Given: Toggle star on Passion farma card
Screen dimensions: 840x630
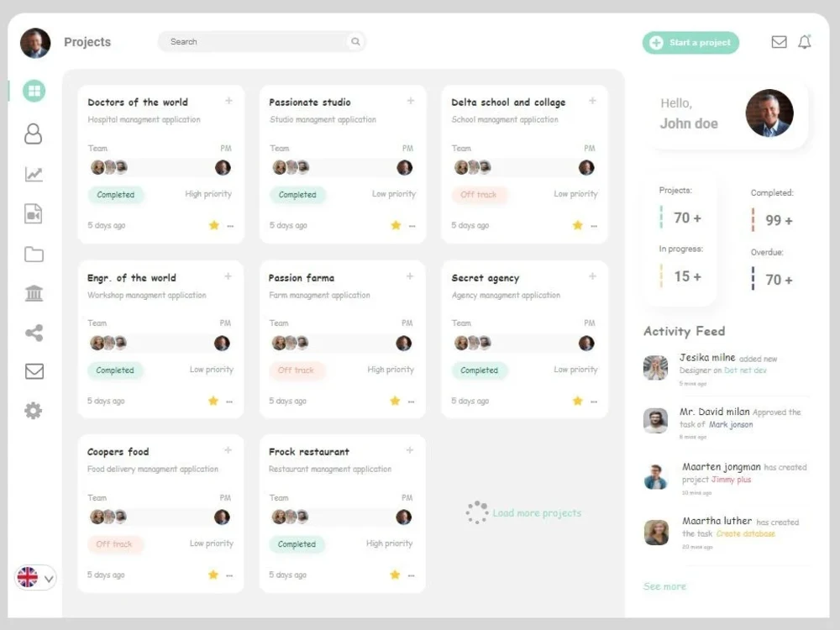Looking at the screenshot, I should tap(396, 401).
